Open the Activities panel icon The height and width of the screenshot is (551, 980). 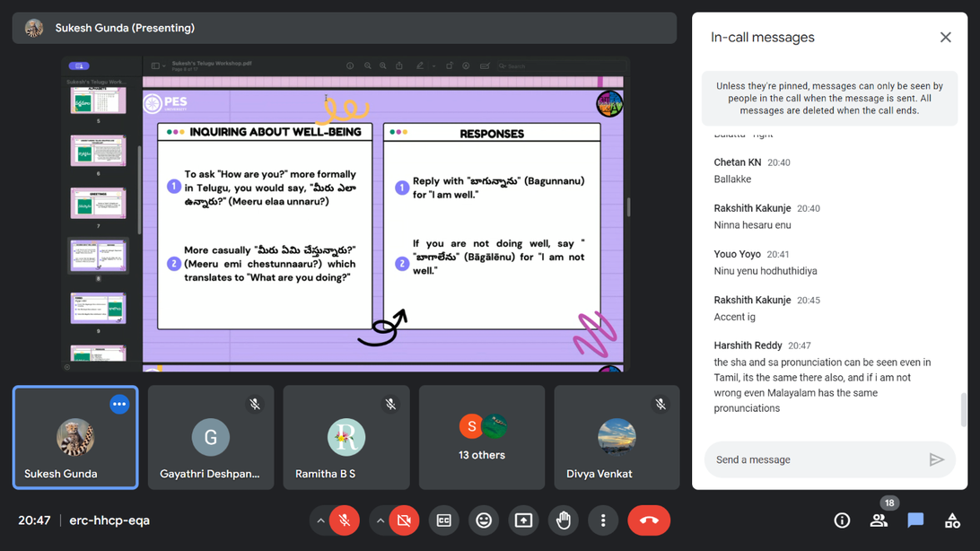pyautogui.click(x=952, y=520)
